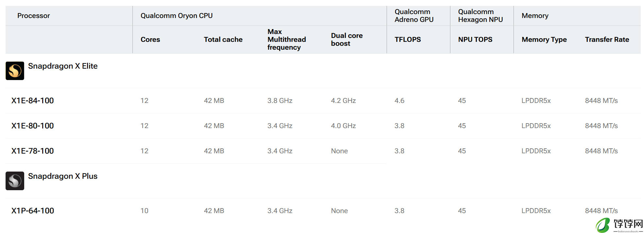Click the Max Multithread frequency header
644x233 pixels.
click(287, 40)
